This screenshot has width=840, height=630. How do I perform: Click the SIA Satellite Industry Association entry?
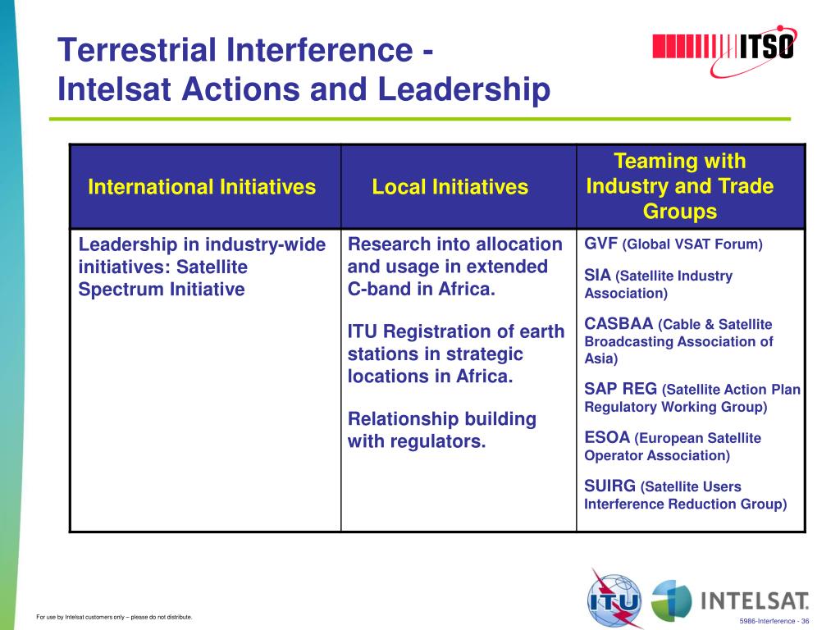tap(659, 284)
